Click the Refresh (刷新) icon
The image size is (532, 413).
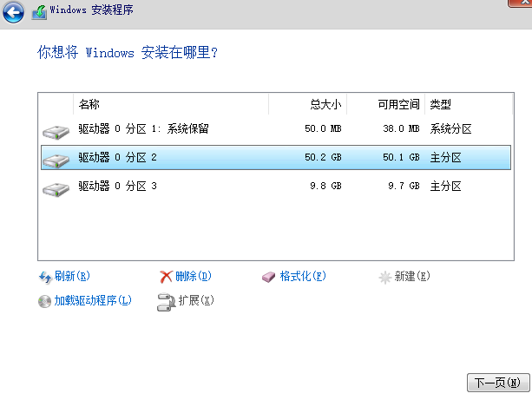[45, 277]
